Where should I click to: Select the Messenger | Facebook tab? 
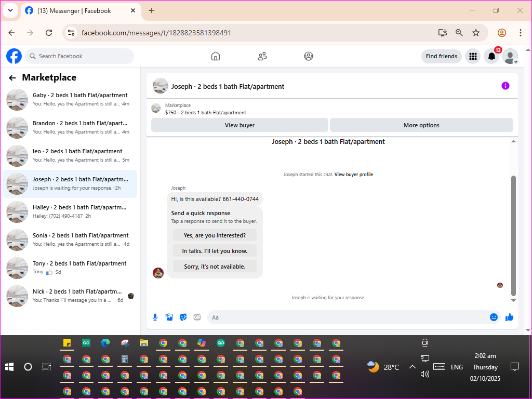pyautogui.click(x=81, y=11)
